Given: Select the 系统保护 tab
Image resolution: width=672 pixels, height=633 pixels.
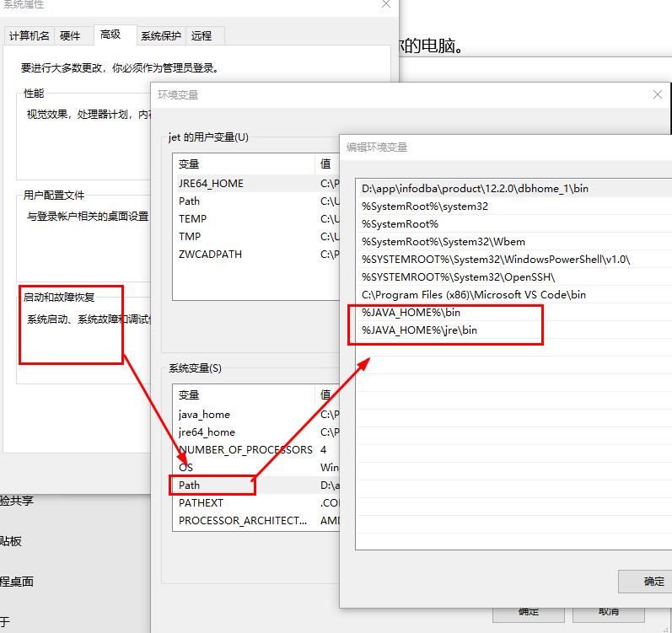Looking at the screenshot, I should pyautogui.click(x=160, y=35).
